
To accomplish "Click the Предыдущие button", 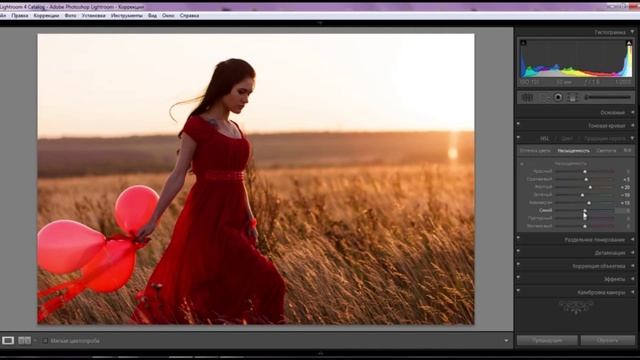I will point(547,340).
